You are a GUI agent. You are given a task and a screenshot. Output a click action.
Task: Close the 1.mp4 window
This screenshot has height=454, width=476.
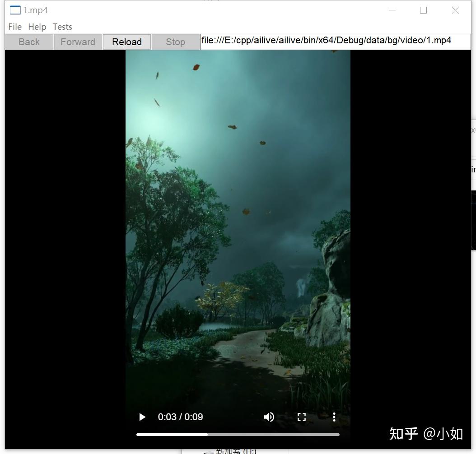455,10
